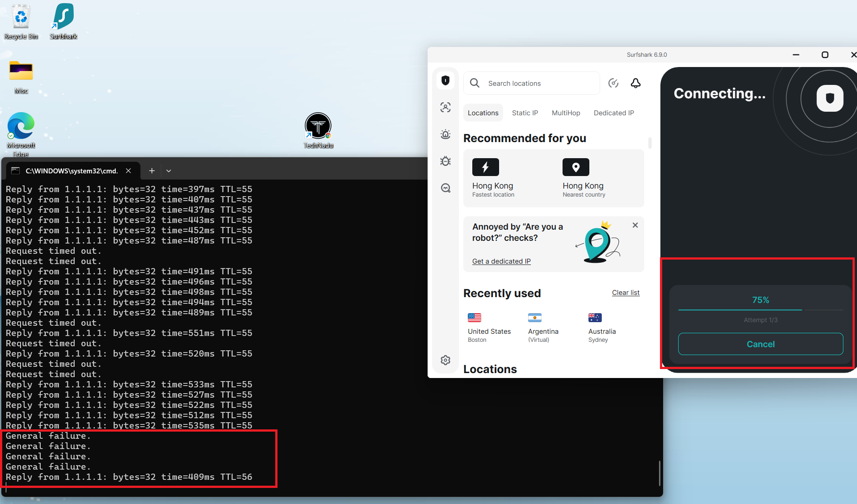Open Surfshark settings gear
This screenshot has height=504, width=857.
tap(445, 360)
